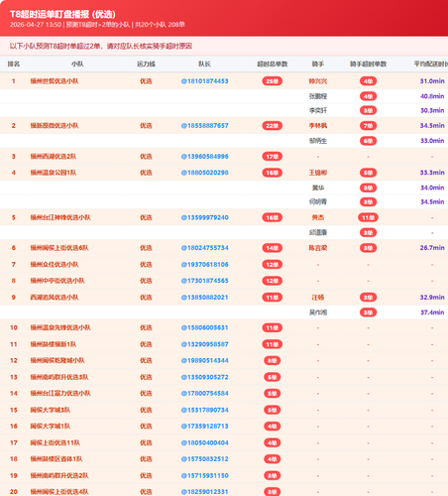Open team leader link @18805020298

[204, 173]
